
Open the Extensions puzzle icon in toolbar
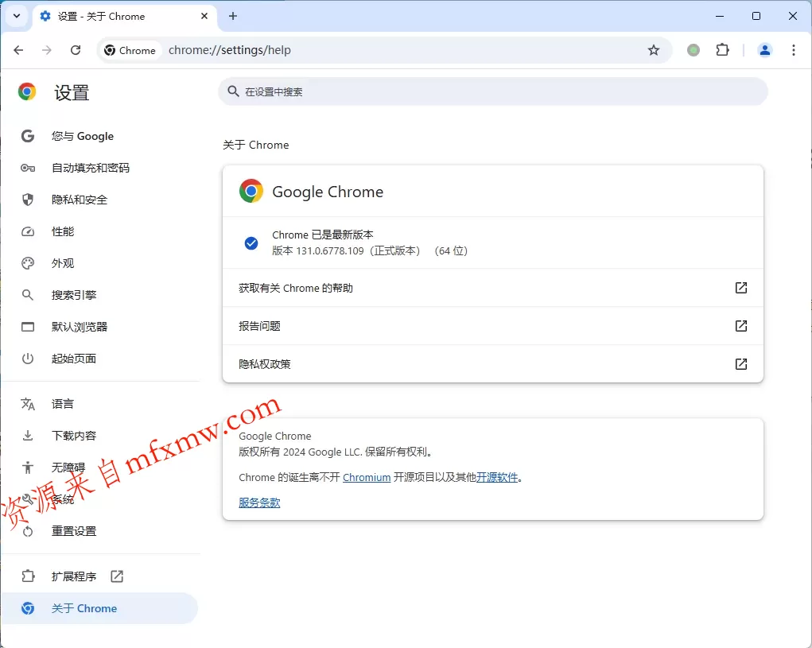(722, 50)
